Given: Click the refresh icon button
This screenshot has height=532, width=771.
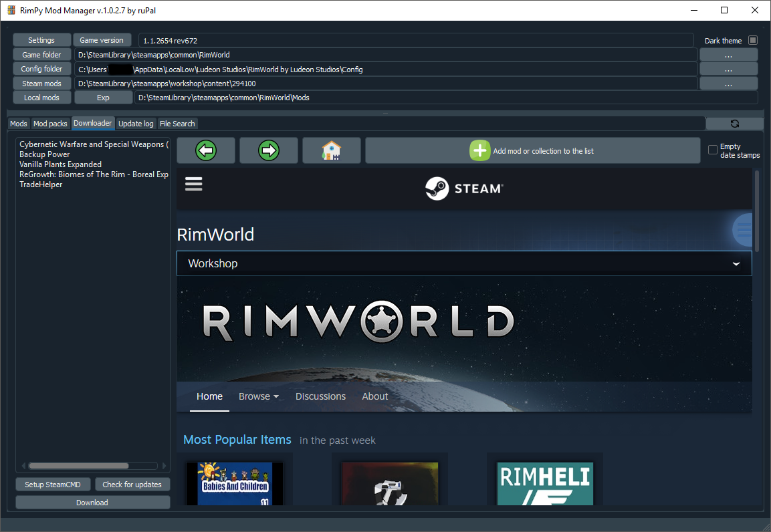Looking at the screenshot, I should tap(735, 124).
